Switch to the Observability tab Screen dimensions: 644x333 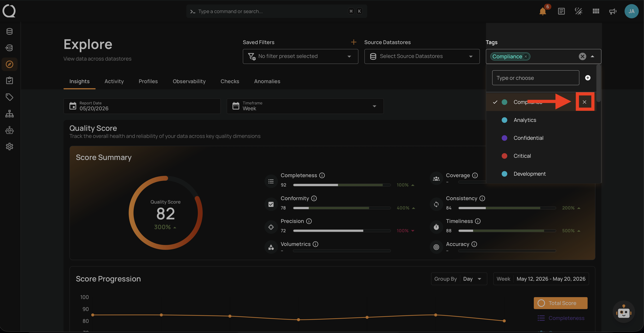click(x=189, y=81)
